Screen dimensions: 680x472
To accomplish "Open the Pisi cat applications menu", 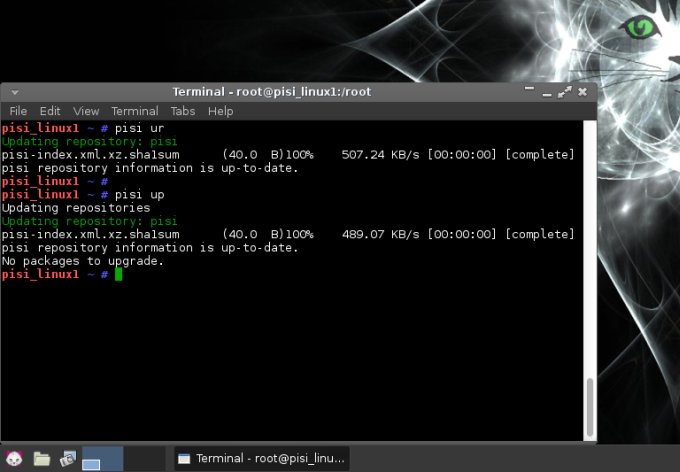I will (x=14, y=458).
